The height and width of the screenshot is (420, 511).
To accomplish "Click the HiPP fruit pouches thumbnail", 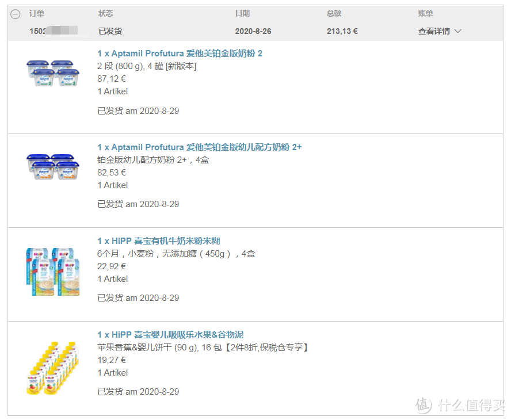I will pos(53,368).
